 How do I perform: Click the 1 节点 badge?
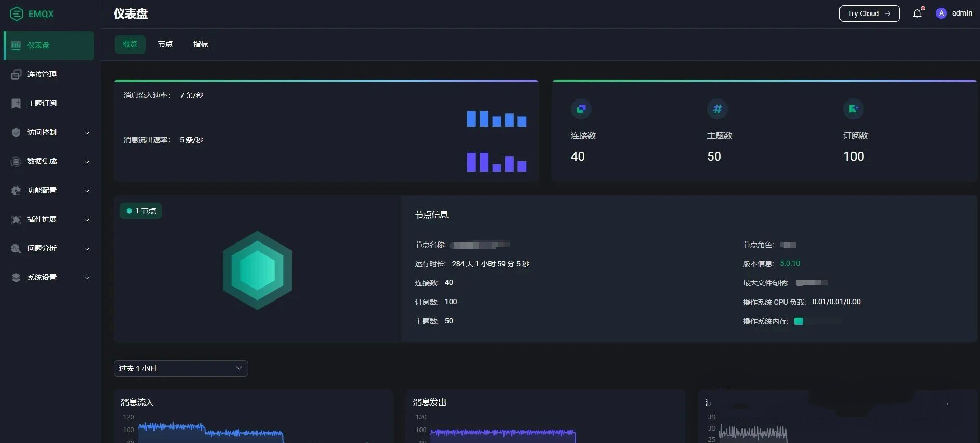(x=141, y=211)
